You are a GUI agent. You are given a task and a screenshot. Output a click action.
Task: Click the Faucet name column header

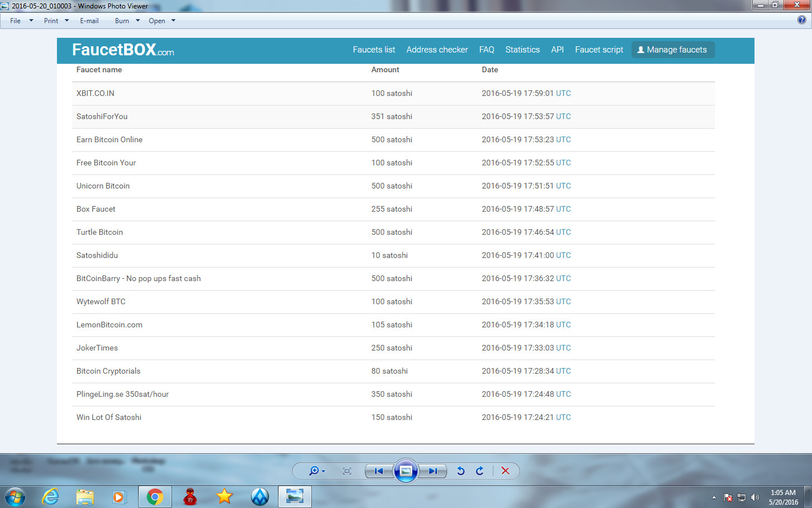coord(99,70)
